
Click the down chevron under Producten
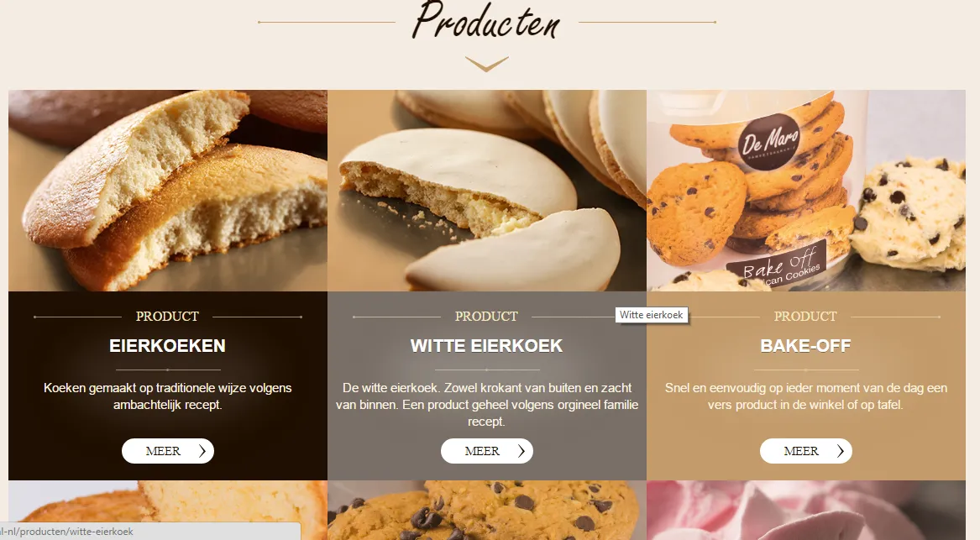tap(486, 64)
